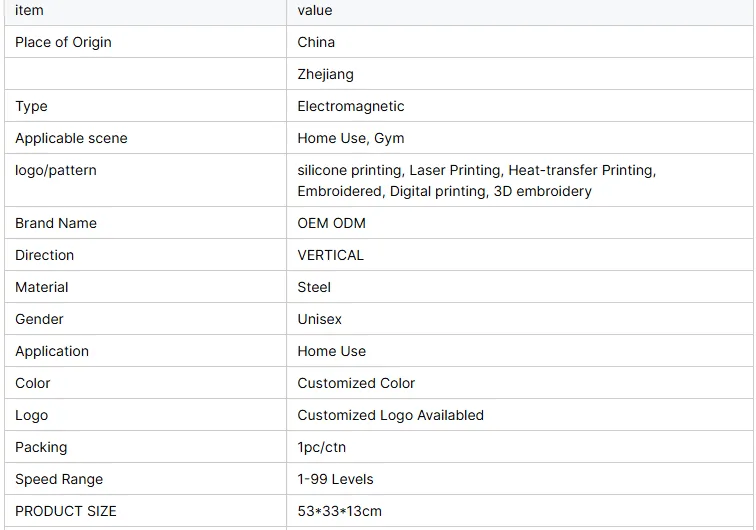Viewport: 756px width, 530px height.
Task: Click 'Customized Logo Availabled' text
Action: 390,415
